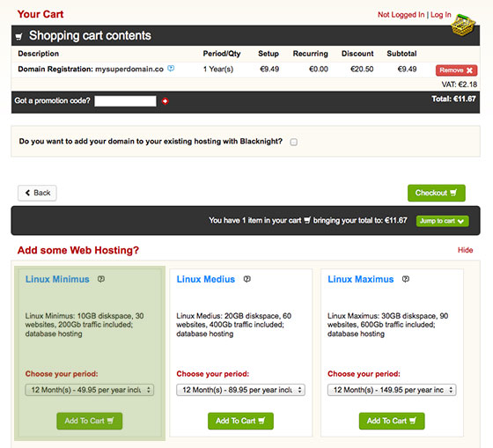Hide the web hosting suggestions
The image size is (493, 448).
pos(466,250)
